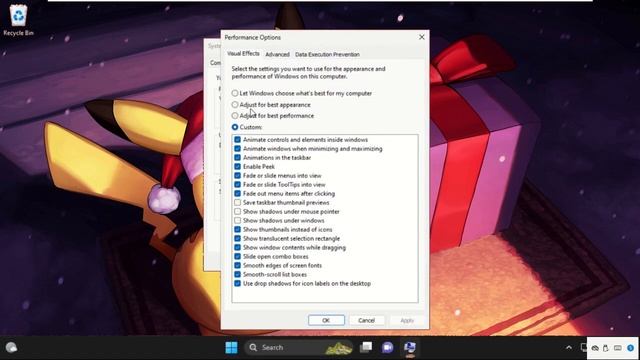
Task: Open the Data Execution Prevention tab
Action: tap(327, 54)
